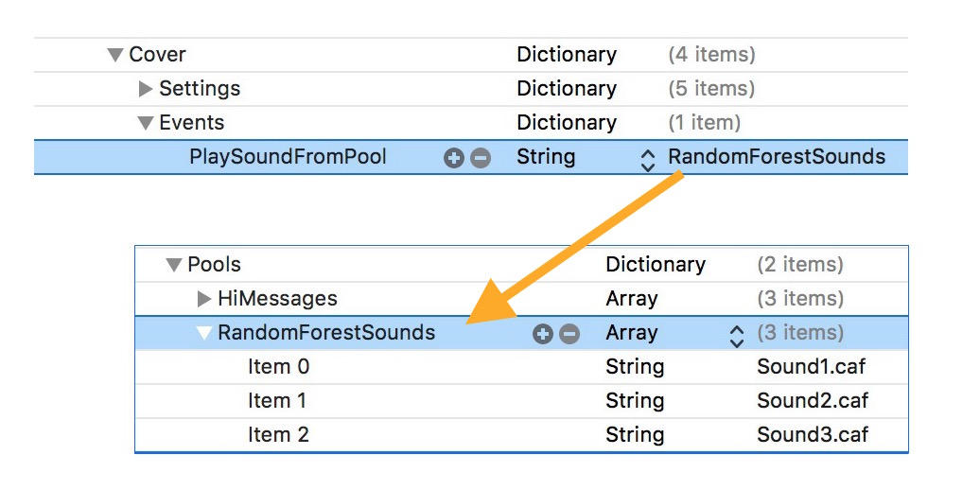
Task: Expand the Settings dictionary
Action: 145,89
